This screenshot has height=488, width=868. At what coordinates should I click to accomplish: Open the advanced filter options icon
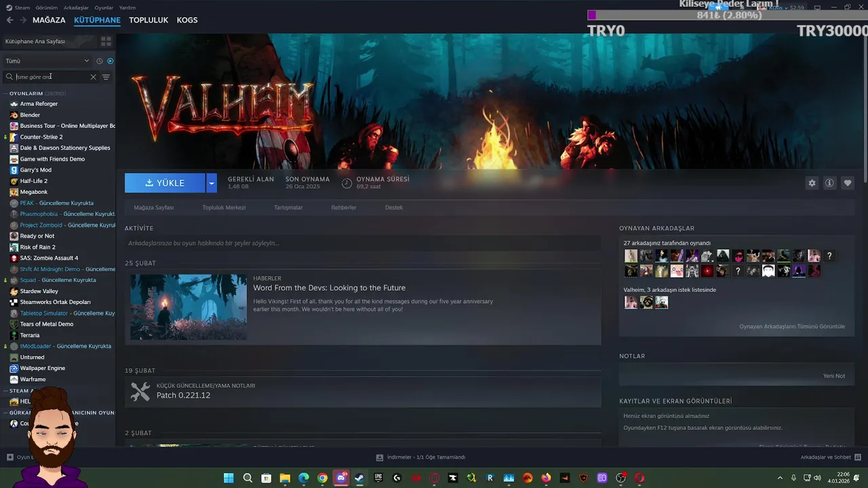pyautogui.click(x=106, y=77)
